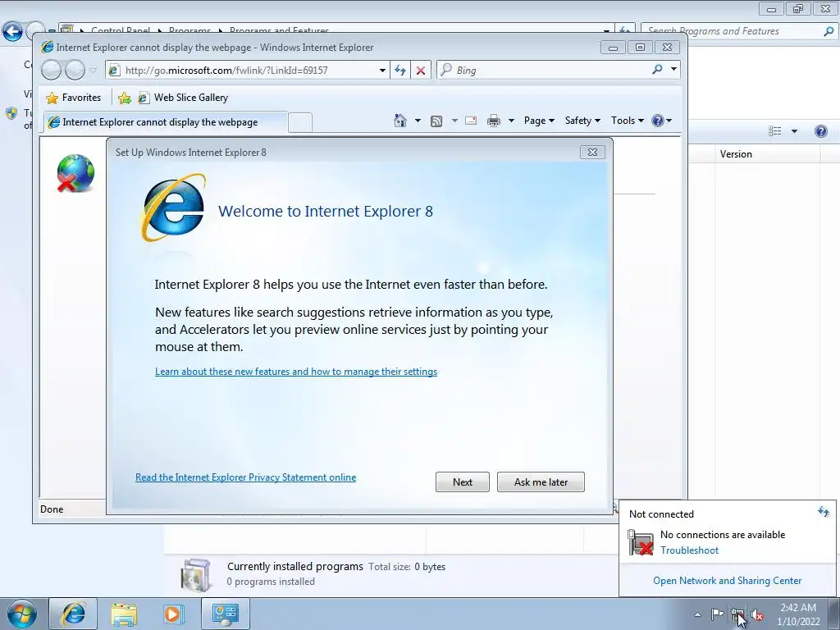Show hidden tray icons arrow
This screenshot has width=840, height=630.
(697, 614)
